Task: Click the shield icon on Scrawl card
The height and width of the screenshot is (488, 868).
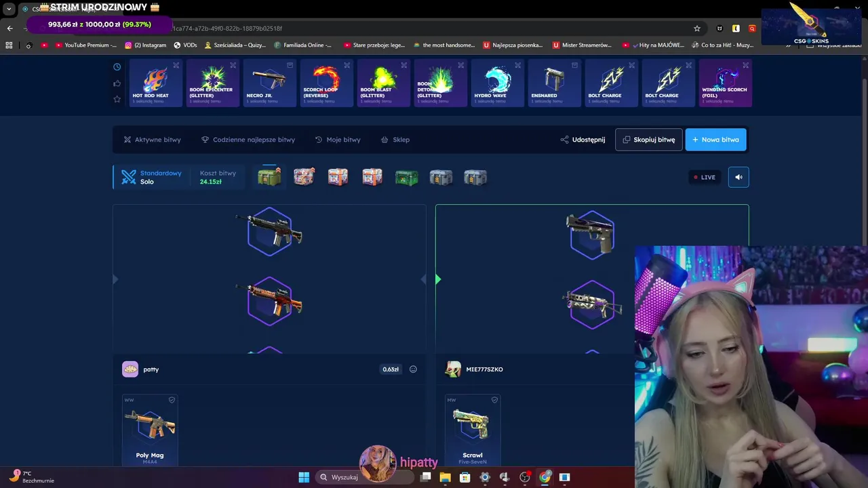Action: [494, 400]
